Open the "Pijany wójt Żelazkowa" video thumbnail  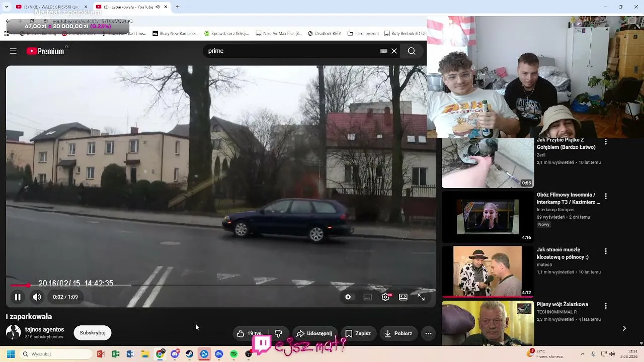pos(488,323)
